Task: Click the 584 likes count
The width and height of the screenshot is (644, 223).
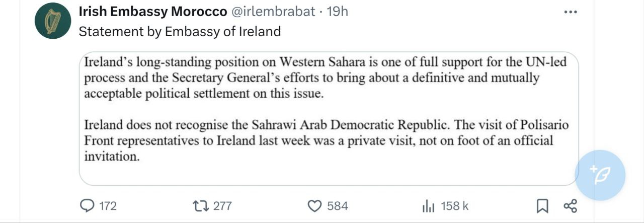Action: pos(338,206)
